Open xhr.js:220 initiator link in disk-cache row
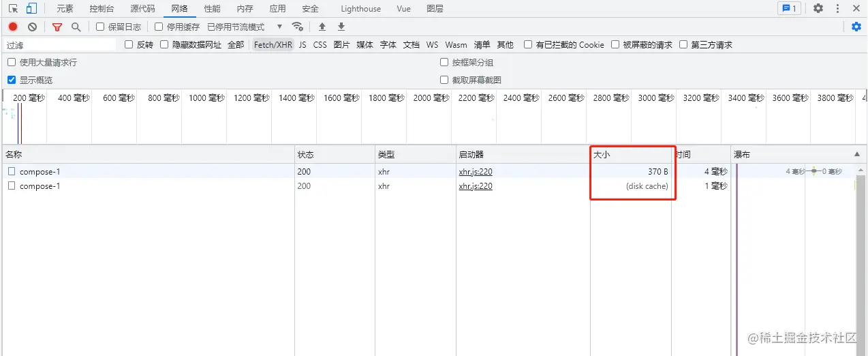The image size is (868, 356). tap(476, 186)
